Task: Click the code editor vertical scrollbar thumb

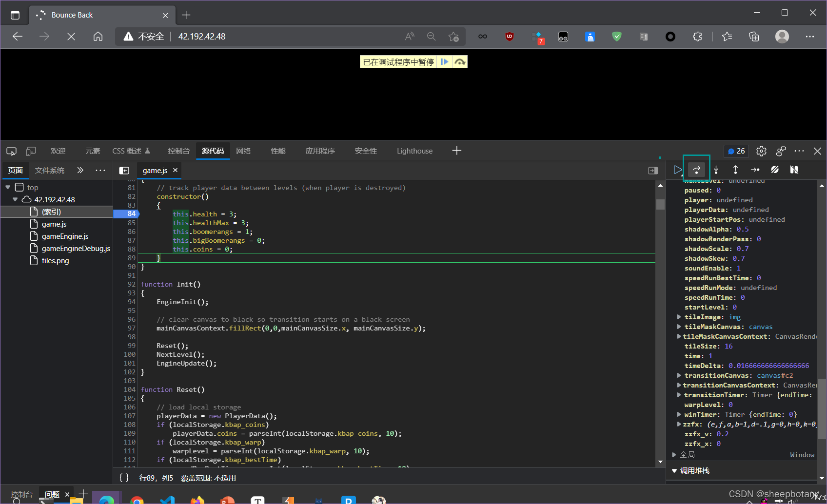Action: tap(660, 204)
